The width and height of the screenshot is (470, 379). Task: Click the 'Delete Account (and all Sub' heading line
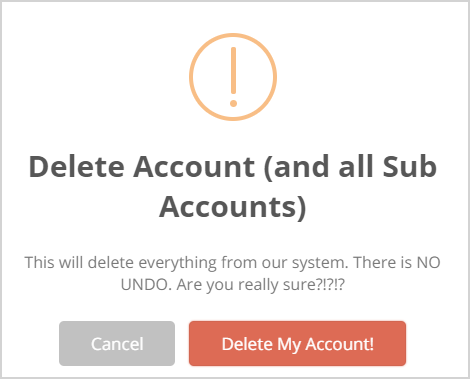pos(233,167)
